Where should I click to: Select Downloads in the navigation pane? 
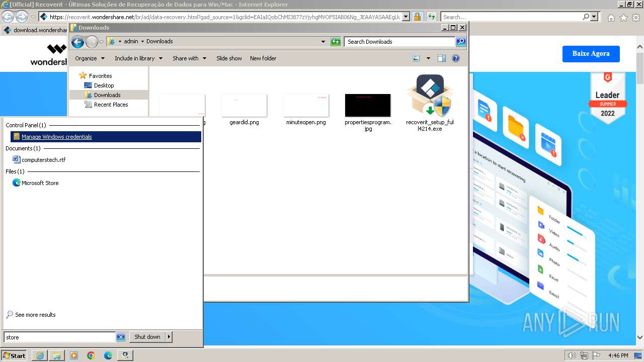pyautogui.click(x=107, y=95)
